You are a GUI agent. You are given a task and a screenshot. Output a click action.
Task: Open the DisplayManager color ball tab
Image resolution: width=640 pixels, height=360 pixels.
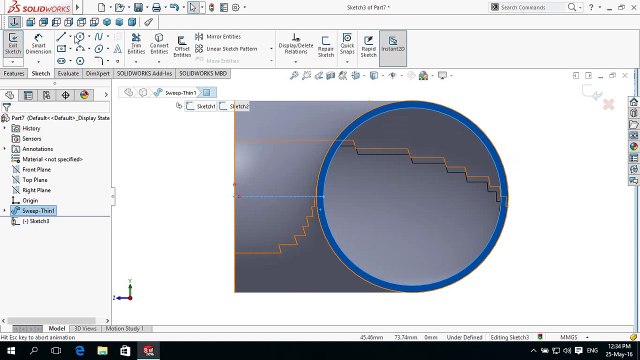(x=84, y=95)
